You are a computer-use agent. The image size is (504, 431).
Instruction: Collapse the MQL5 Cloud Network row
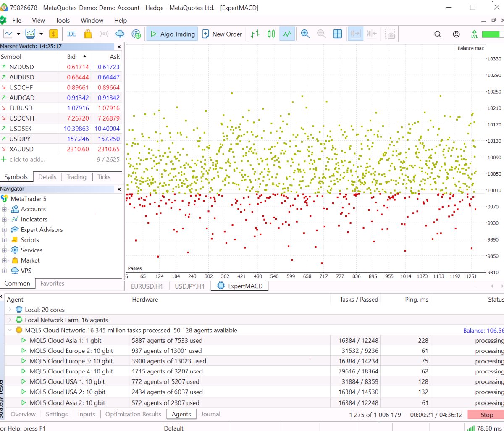(x=10, y=330)
